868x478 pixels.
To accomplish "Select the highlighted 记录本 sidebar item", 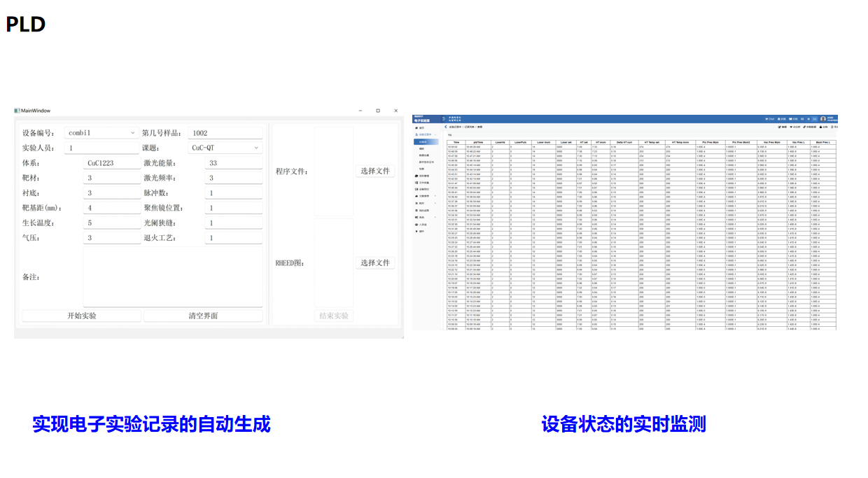I will 424,141.
